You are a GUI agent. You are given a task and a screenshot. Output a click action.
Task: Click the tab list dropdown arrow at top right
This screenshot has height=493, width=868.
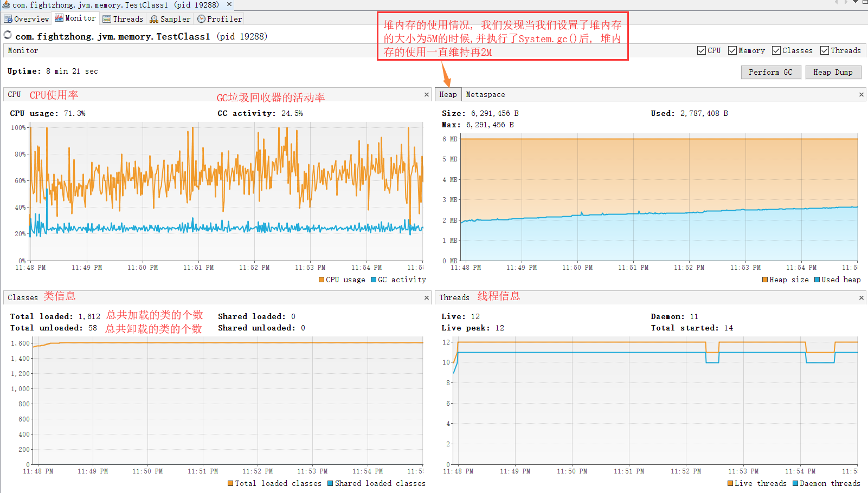[x=856, y=2]
